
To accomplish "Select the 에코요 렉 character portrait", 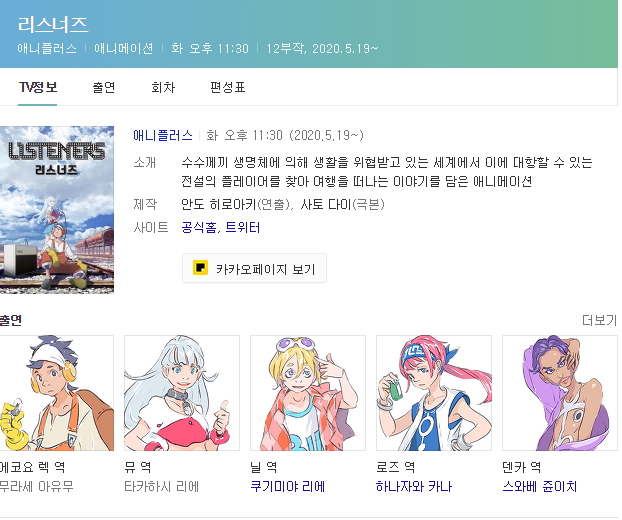I will pos(57,393).
